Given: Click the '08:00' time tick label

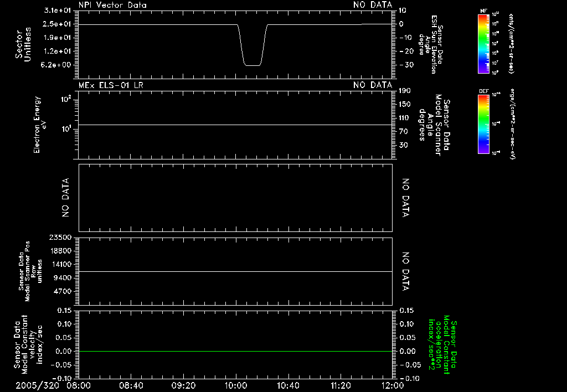Looking at the screenshot, I should [79, 385].
